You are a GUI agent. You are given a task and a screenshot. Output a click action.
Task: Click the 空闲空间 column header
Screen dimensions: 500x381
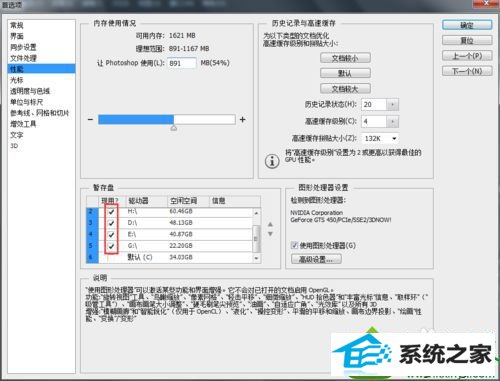[188, 201]
